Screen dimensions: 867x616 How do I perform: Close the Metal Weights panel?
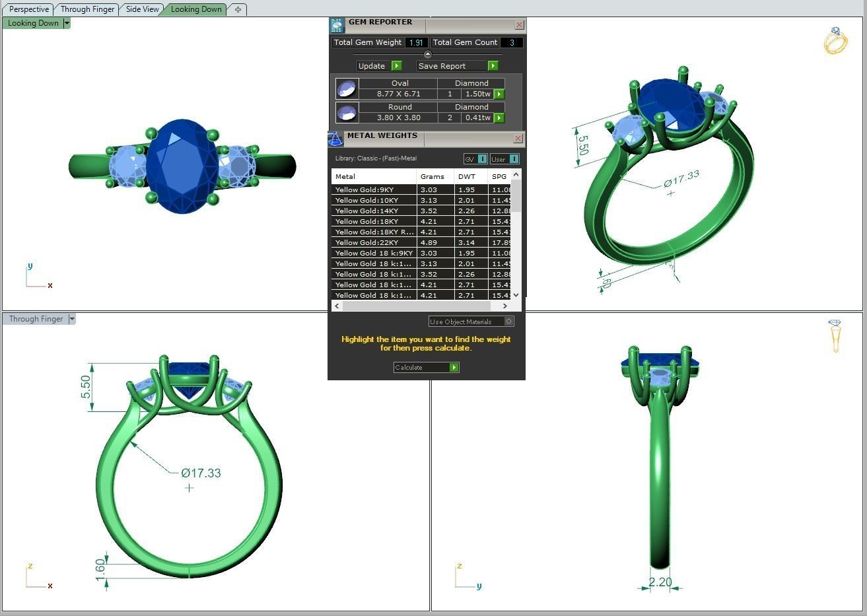[518, 139]
